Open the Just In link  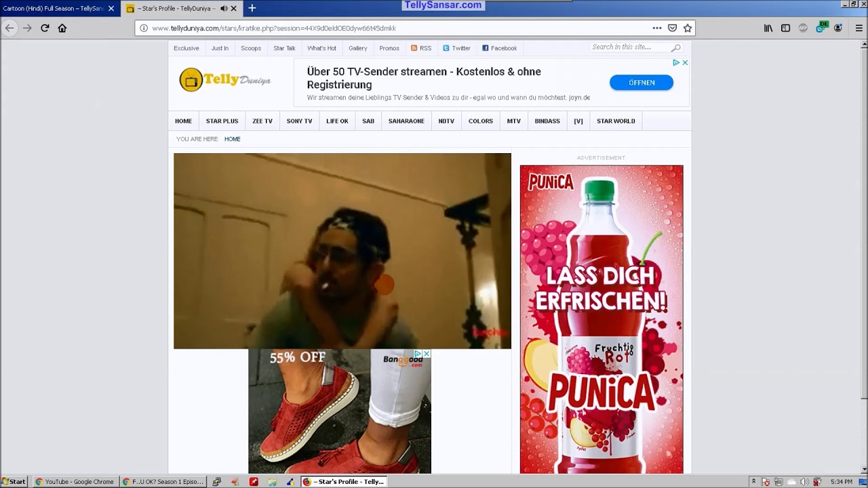click(220, 48)
